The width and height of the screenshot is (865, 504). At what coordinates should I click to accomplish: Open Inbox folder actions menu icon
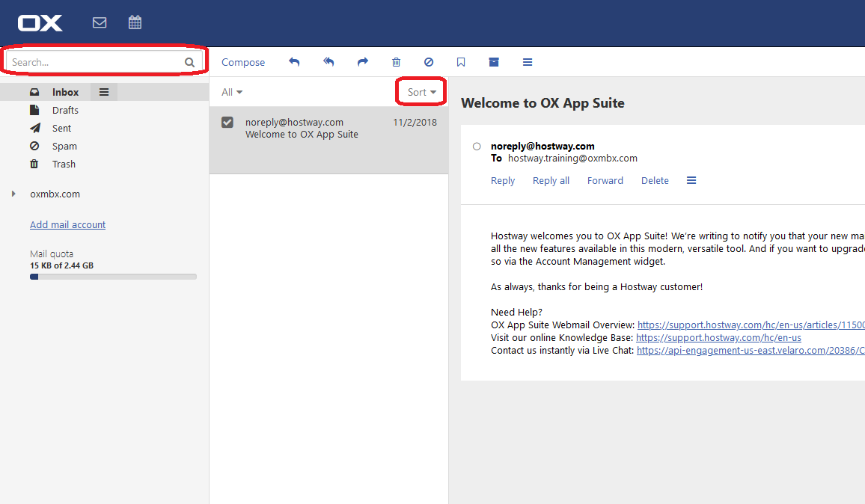point(104,92)
